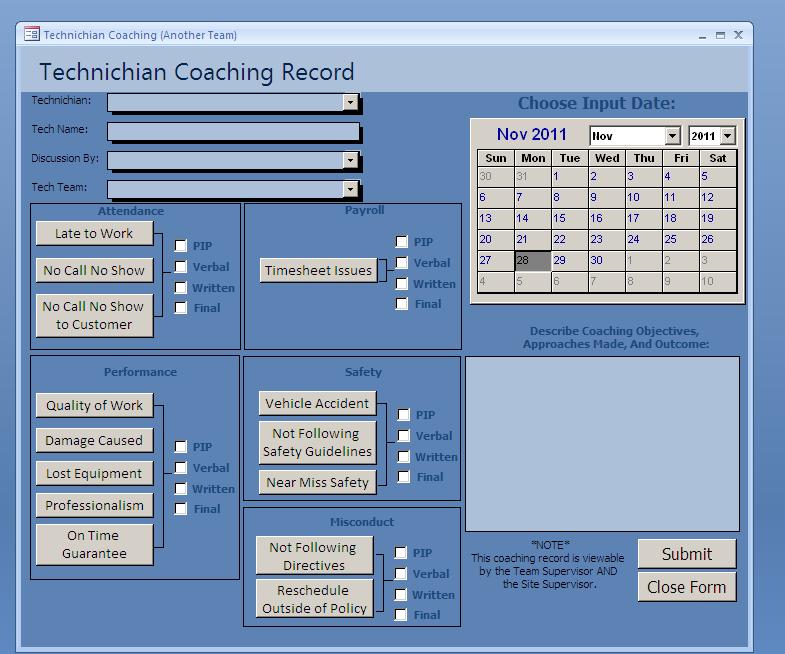Click the Access form icon in title bar
Screen dimensions: 785x654
pos(31,35)
